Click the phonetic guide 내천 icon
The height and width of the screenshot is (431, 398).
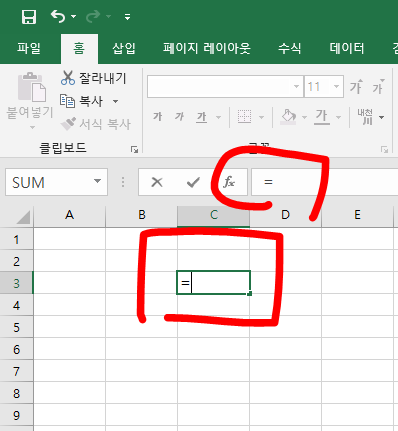365,117
